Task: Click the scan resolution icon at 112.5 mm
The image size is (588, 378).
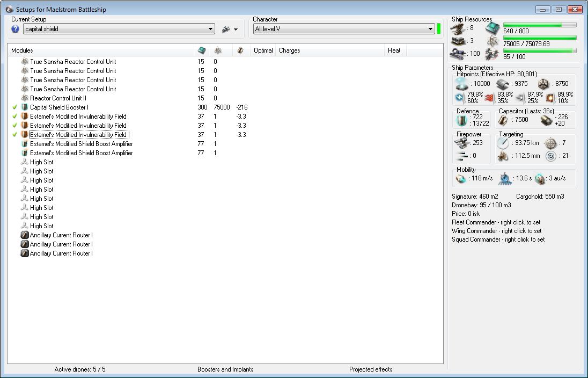Action: click(x=503, y=156)
